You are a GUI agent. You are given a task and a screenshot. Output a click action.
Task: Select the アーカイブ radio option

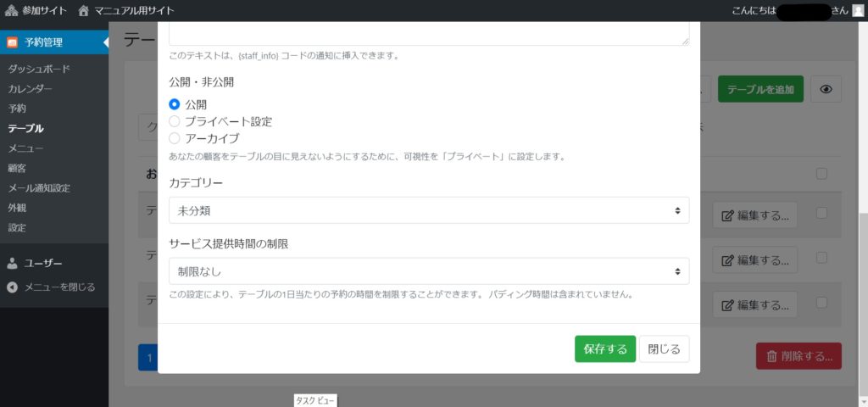coord(175,138)
